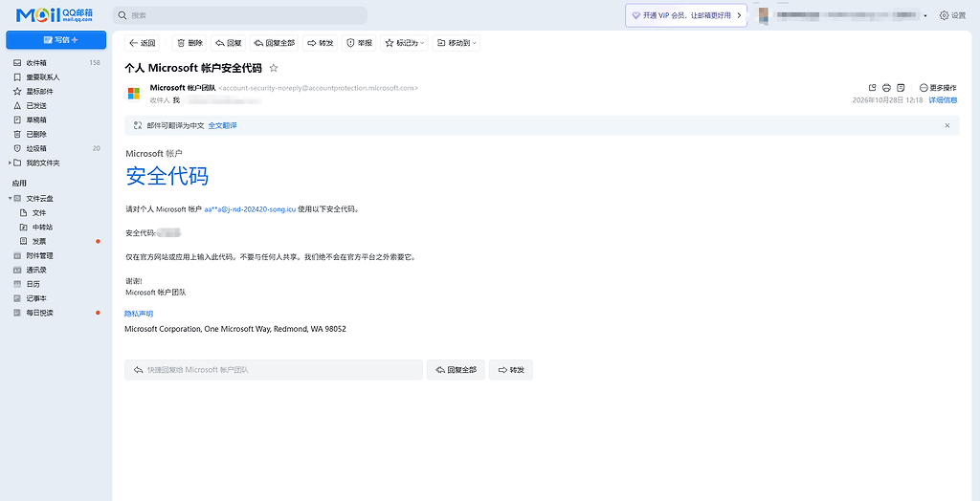Viewport: 980px width, 501px height.
Task: Click 回复 reply toolbar button
Action: [x=228, y=43]
